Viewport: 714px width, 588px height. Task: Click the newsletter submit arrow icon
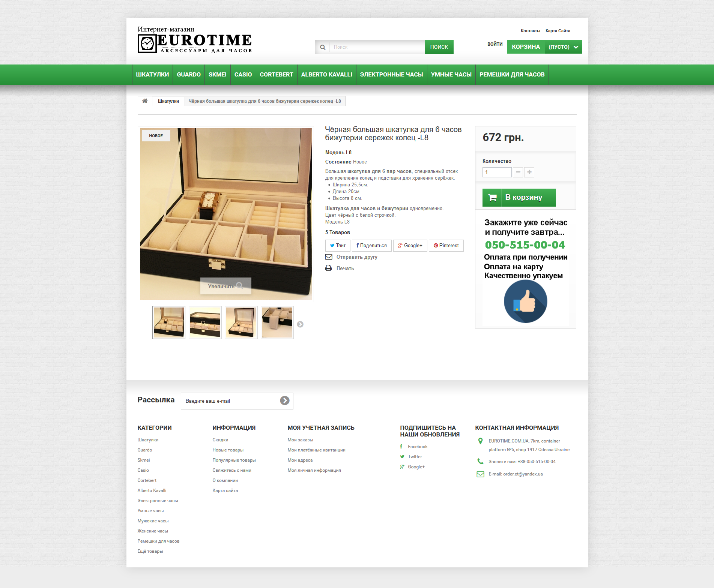pos(285,400)
